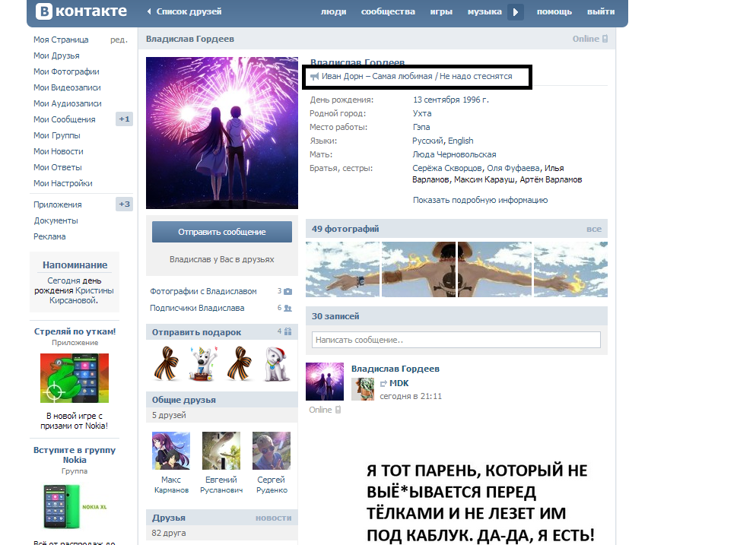
Task: Click the Кристины Кирсановой birthday reminder link
Action: tap(81, 296)
